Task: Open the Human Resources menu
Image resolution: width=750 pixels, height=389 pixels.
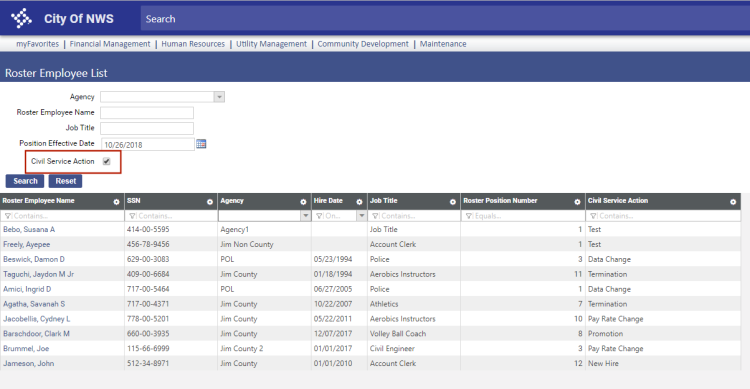Action: pos(193,44)
